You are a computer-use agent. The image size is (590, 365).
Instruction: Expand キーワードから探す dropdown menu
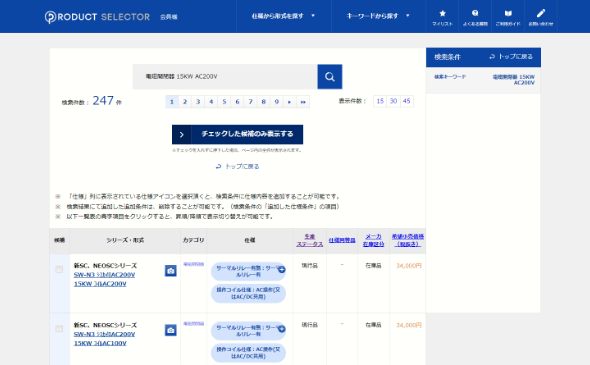click(378, 16)
